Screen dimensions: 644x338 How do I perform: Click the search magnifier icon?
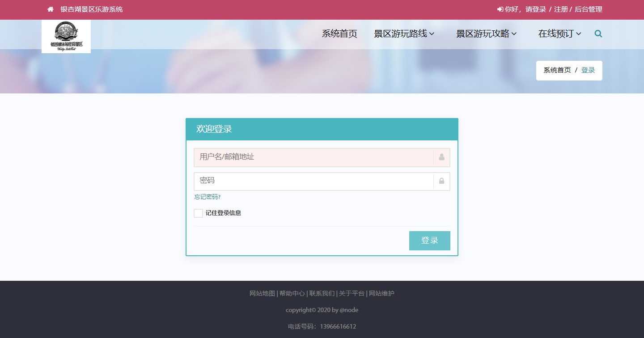pos(598,34)
